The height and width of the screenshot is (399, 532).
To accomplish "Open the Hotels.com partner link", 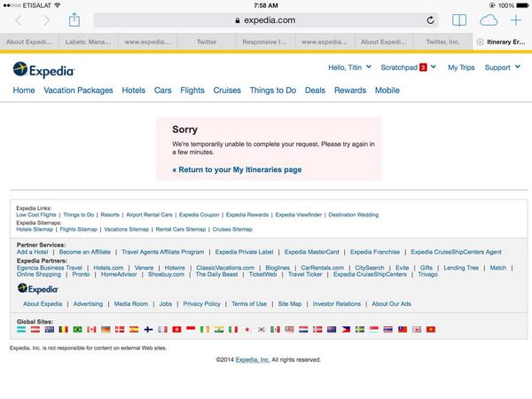I will coord(108,268).
